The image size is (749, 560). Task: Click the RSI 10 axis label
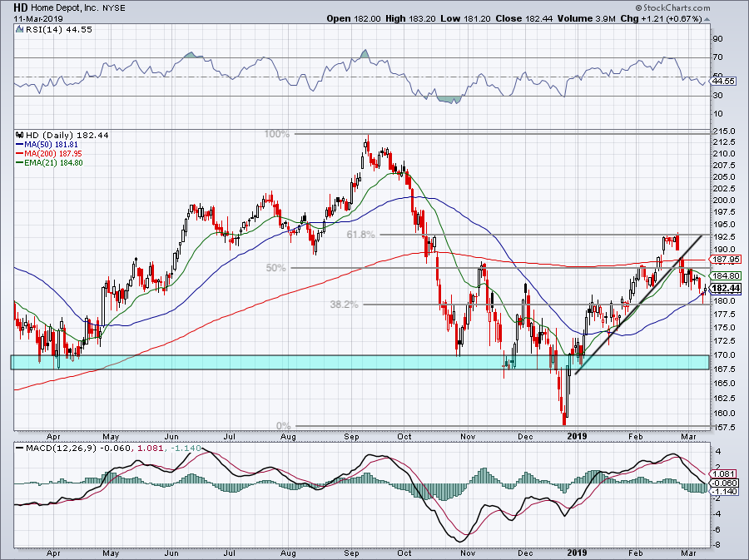(717, 114)
